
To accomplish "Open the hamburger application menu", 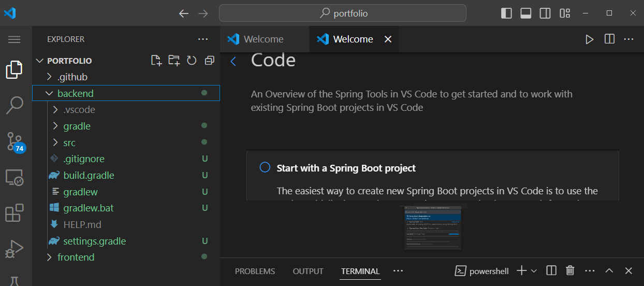I will coord(14,39).
